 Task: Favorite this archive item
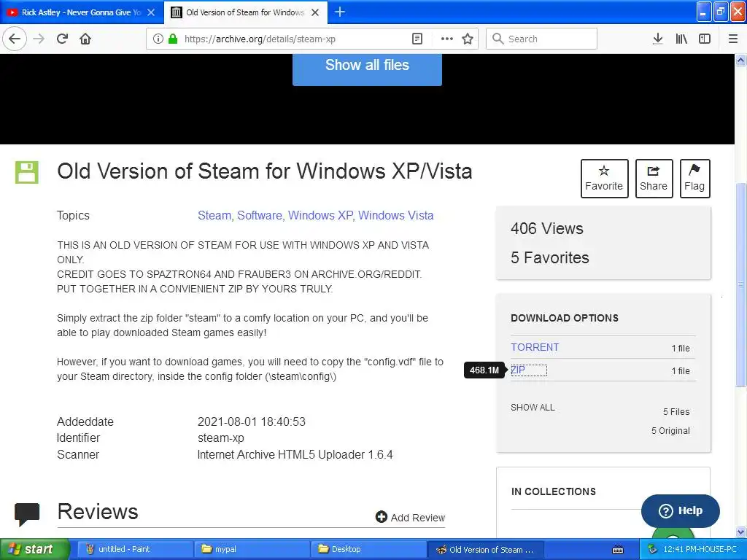(x=604, y=179)
